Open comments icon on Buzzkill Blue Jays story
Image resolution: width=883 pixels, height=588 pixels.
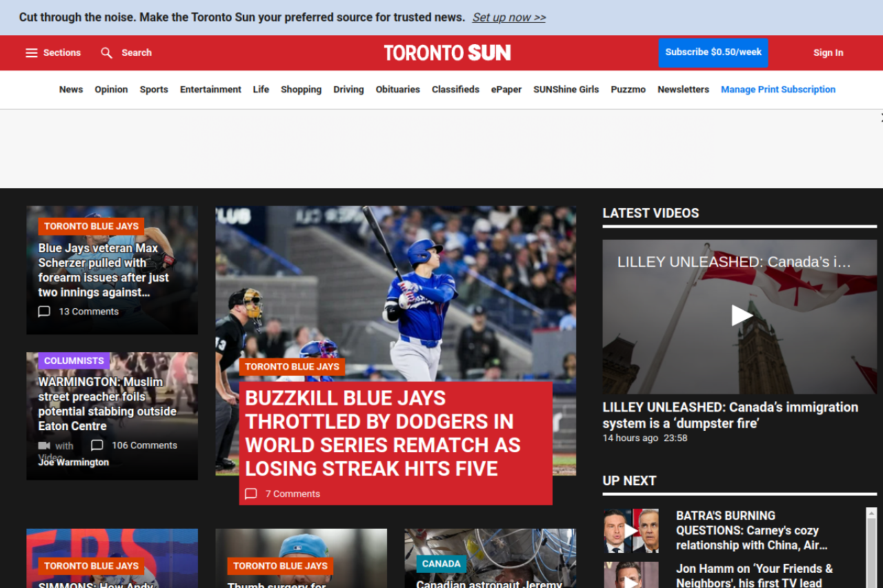[x=251, y=494]
